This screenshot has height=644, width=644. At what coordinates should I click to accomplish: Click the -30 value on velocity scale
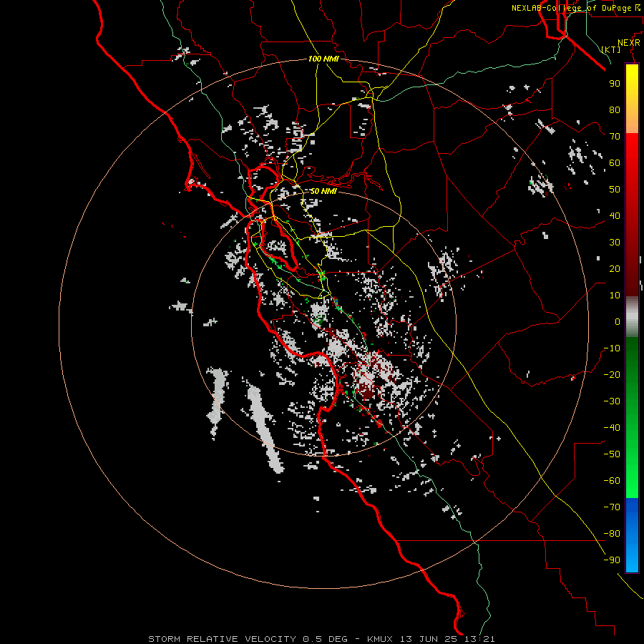tap(612, 401)
